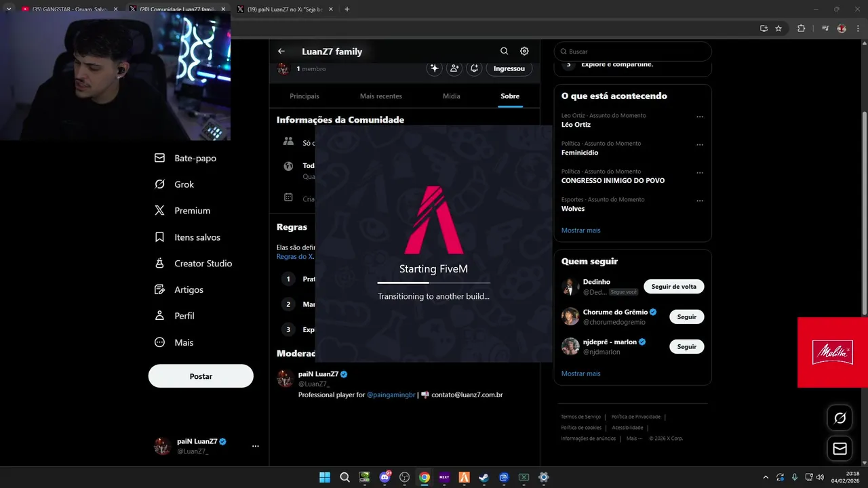Viewport: 868px width, 488px height.
Task: Click the invite member icon in community header
Action: [x=454, y=68]
